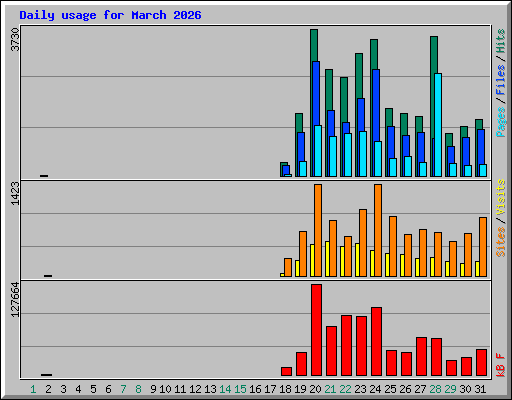Click the black day 2 mark in the hits chart
Viewport: 512px width, 400px height.
coord(44,176)
